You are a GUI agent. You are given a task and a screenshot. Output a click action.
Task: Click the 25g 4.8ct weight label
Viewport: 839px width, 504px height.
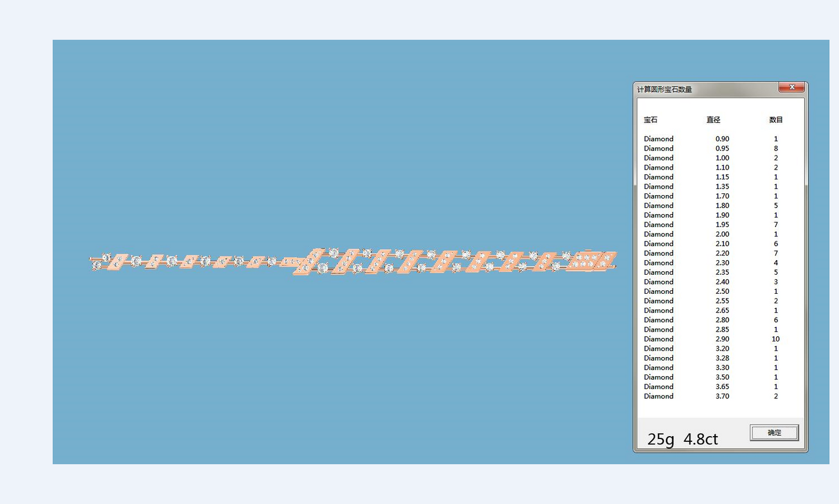click(x=682, y=439)
